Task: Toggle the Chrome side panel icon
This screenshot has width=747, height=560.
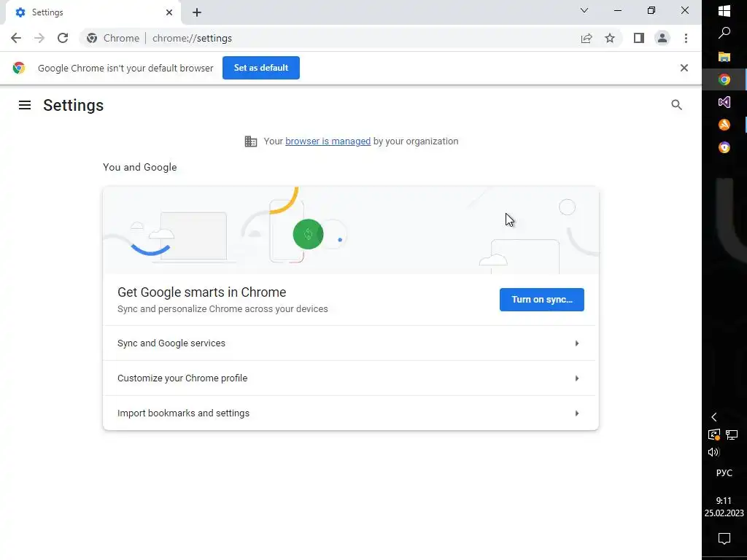Action: point(639,39)
